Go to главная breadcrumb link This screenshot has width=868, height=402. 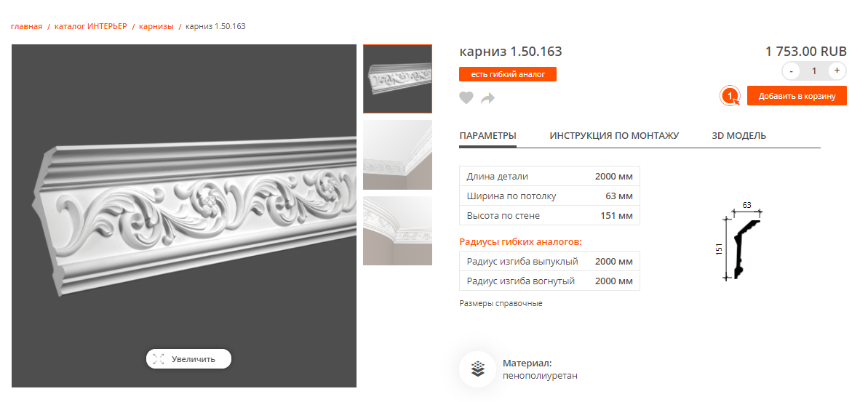click(x=27, y=26)
